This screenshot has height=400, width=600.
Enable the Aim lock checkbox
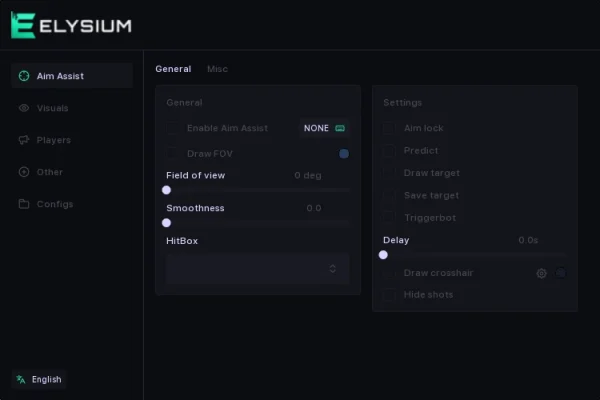click(x=389, y=128)
